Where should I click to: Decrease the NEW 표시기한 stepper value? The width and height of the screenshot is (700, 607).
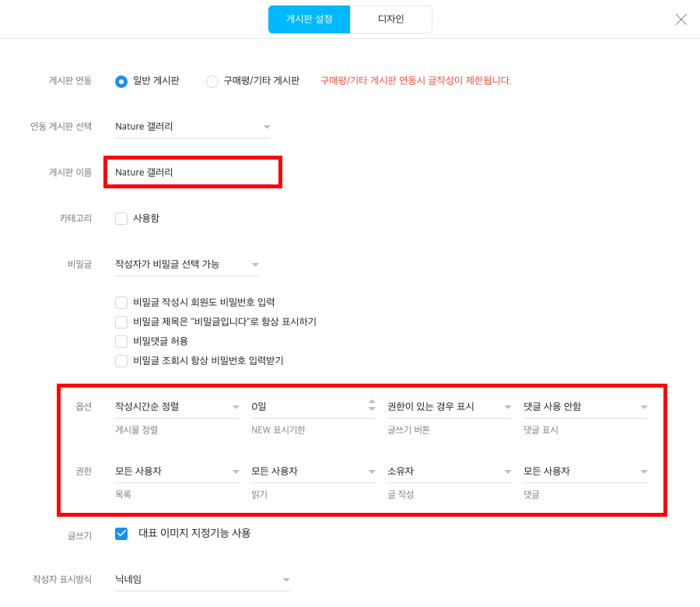click(x=372, y=409)
